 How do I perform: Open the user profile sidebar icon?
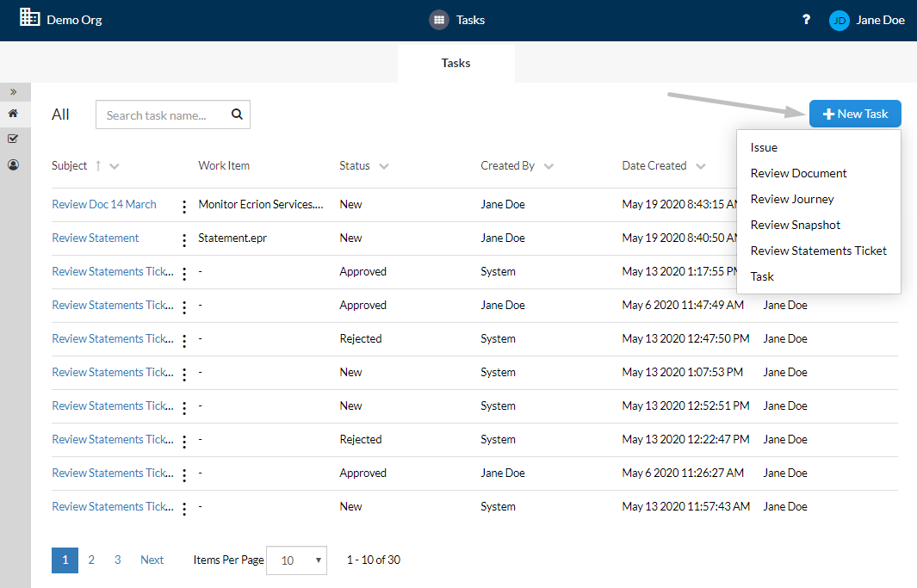(x=13, y=164)
